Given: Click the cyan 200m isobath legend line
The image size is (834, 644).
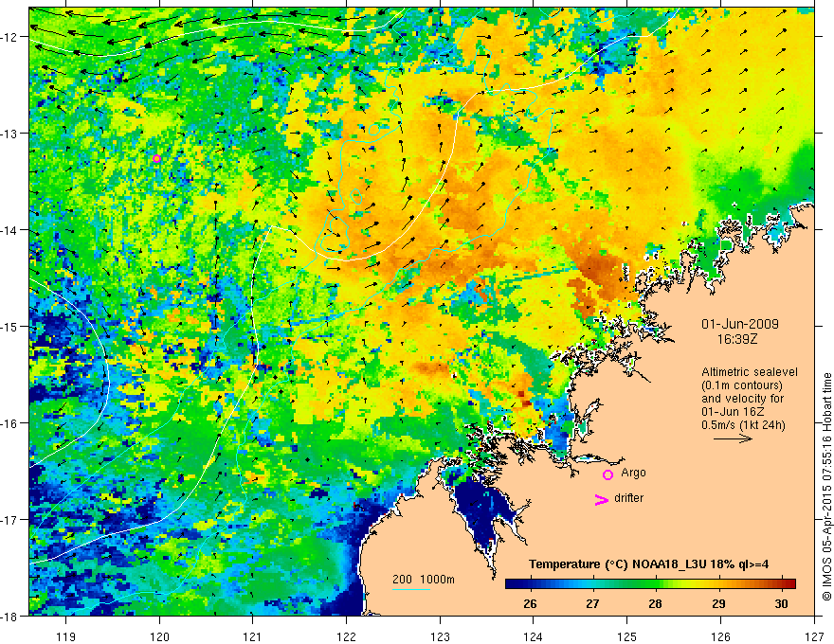Looking at the screenshot, I should 411,589.
